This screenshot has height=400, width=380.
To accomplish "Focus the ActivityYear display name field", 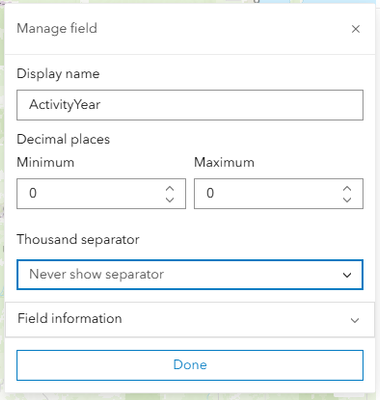I will click(190, 105).
